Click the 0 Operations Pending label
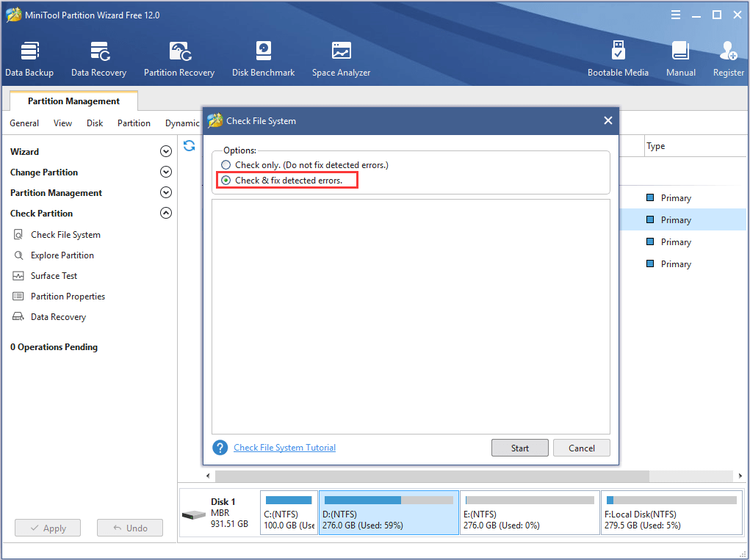This screenshot has height=560, width=750. 54,347
